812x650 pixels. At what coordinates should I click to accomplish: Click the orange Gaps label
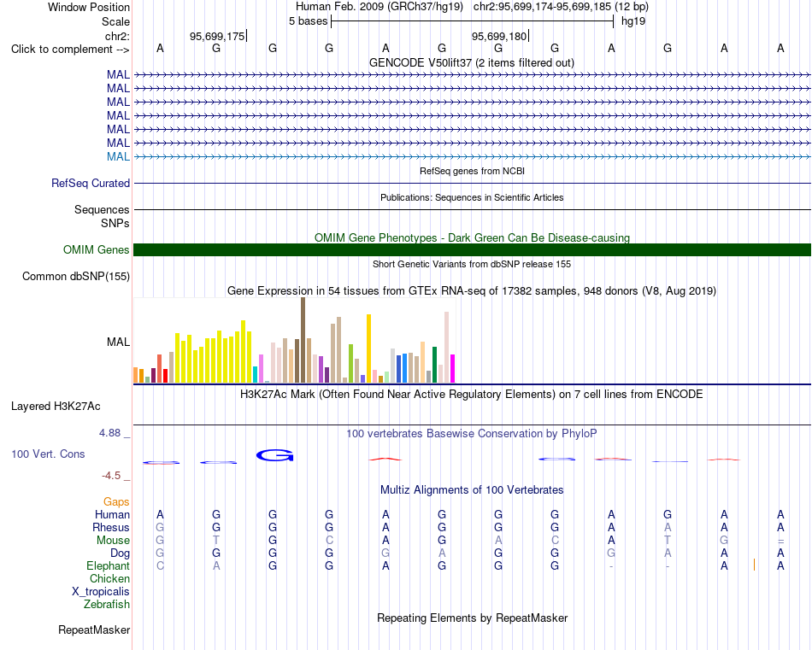pos(116,501)
